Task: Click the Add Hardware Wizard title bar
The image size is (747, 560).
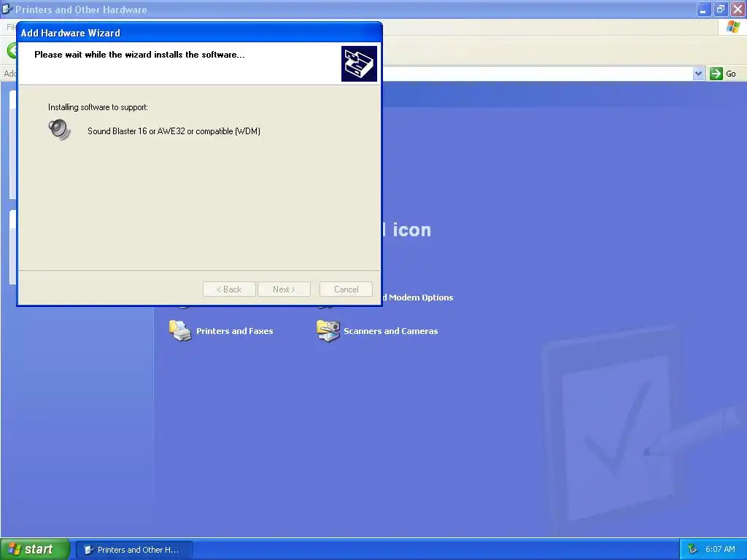Action: tap(199, 33)
